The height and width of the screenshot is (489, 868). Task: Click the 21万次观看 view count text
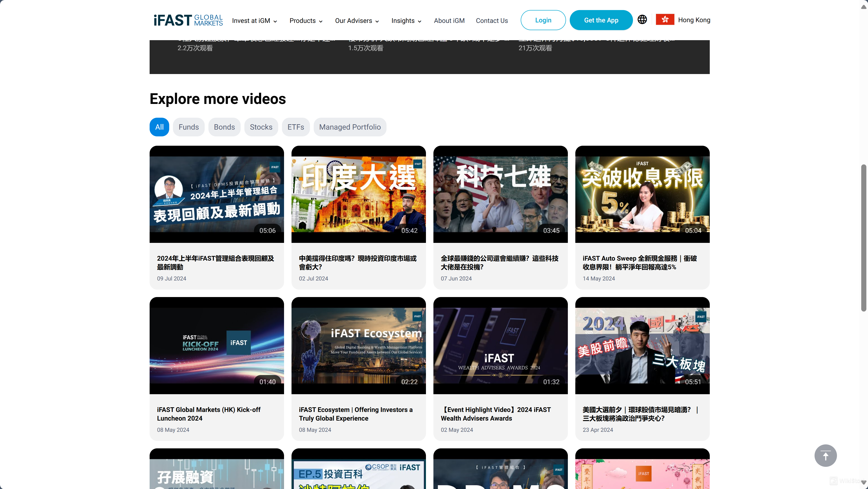click(535, 48)
